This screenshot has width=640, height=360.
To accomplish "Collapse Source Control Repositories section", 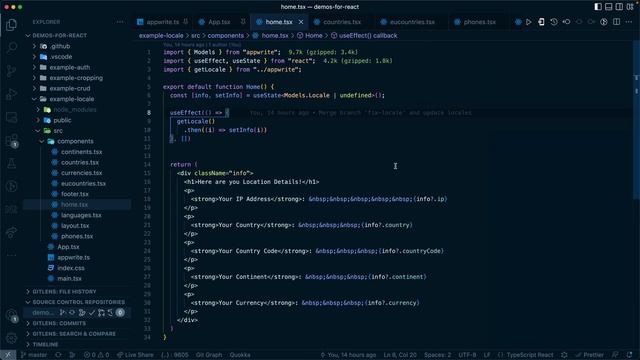I will [x=78, y=302].
